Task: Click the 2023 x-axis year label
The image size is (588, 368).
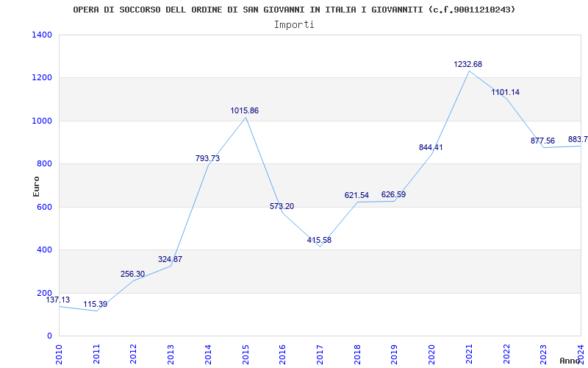Action: [544, 355]
